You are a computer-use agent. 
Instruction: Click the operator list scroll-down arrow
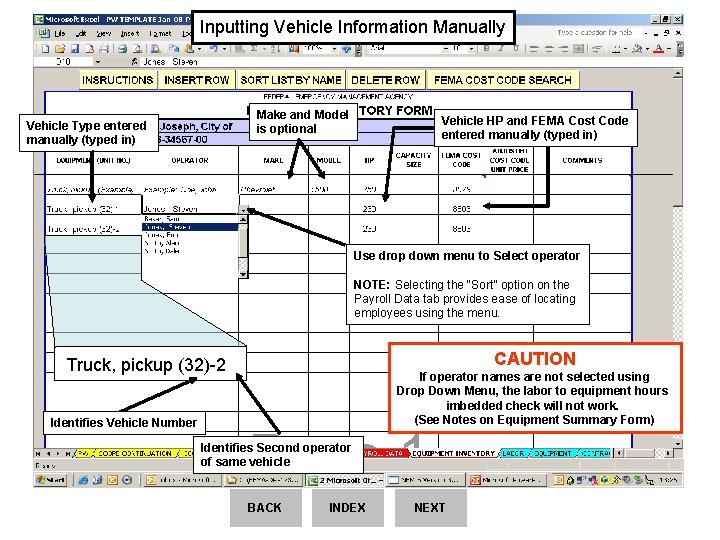pyautogui.click(x=243, y=274)
